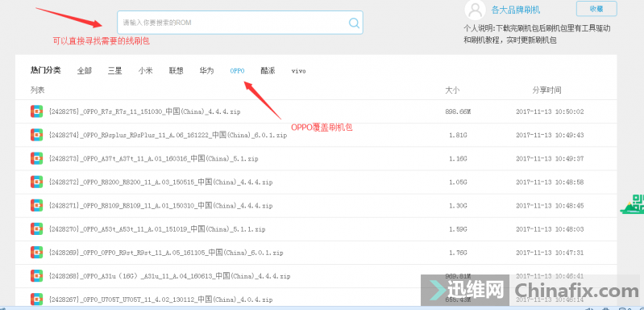Select the vivo category tab
Screen dimensions: 644x310
point(298,71)
